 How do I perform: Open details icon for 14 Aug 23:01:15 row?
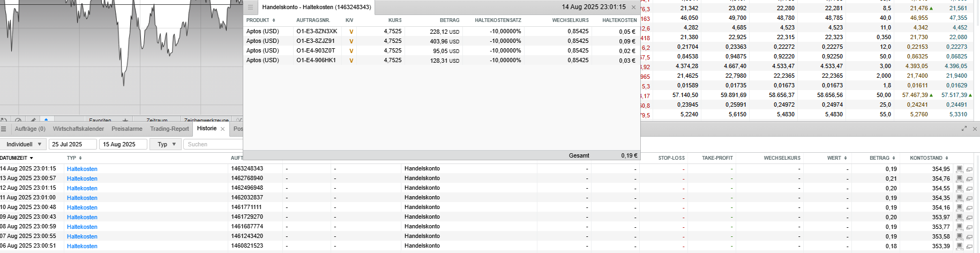pyautogui.click(x=960, y=169)
